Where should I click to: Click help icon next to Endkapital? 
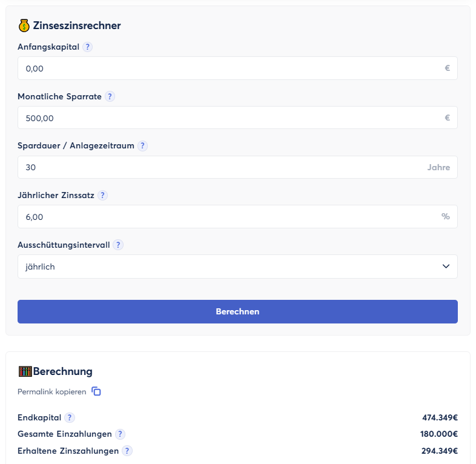coord(70,417)
